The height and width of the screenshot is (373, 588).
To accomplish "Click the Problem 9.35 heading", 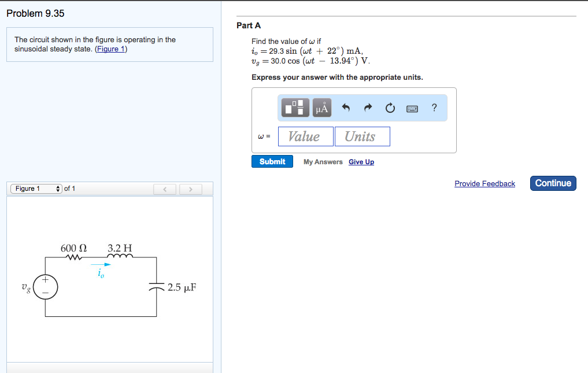I will click(35, 13).
